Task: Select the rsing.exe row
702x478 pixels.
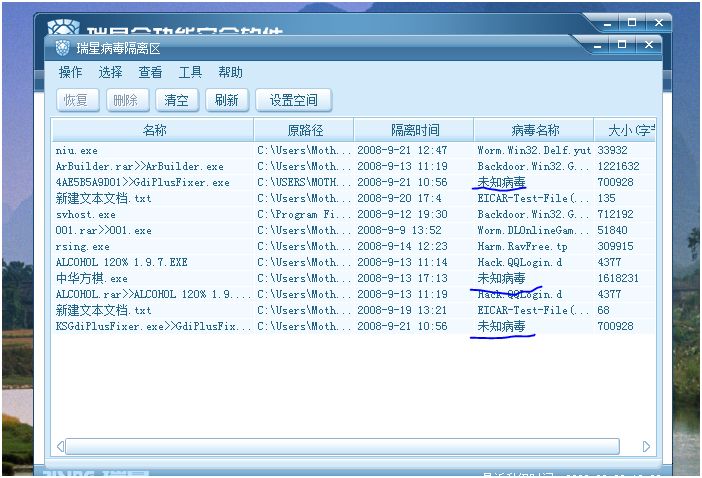Action: 354,246
